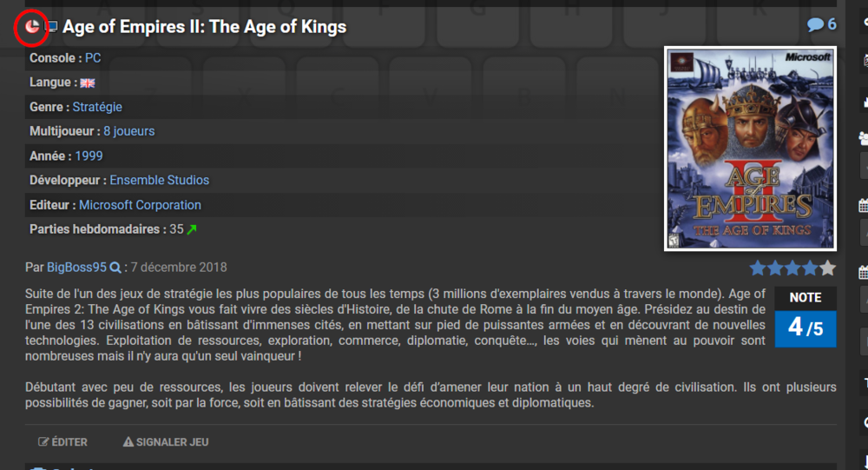
Task: Open the Ensemble Studios developer link
Action: (159, 181)
